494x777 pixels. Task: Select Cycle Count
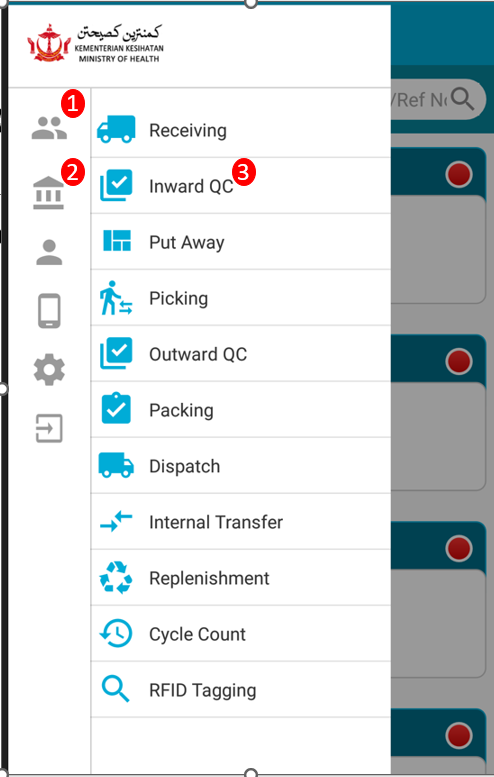241,634
